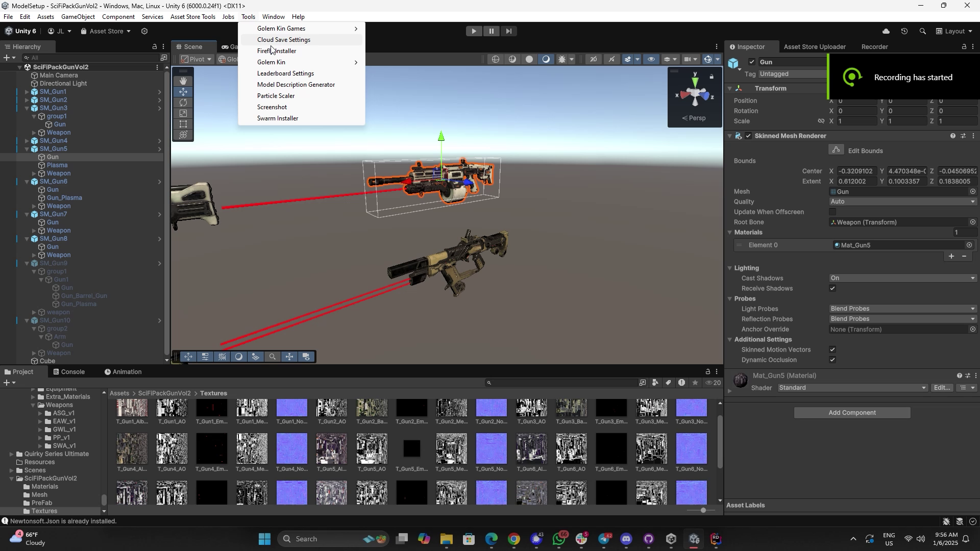980x551 pixels.
Task: Adjust project icon size slider
Action: pyautogui.click(x=703, y=511)
